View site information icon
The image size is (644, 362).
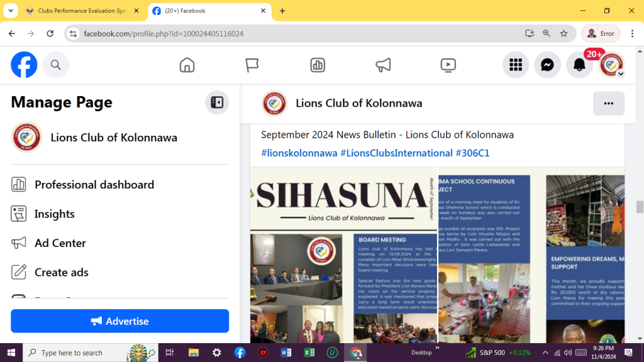point(73,34)
